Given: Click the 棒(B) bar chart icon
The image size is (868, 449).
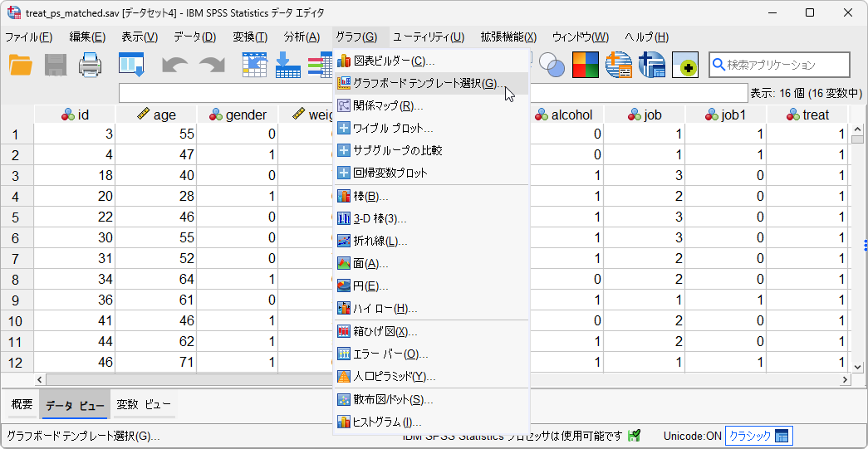Looking at the screenshot, I should point(344,197).
